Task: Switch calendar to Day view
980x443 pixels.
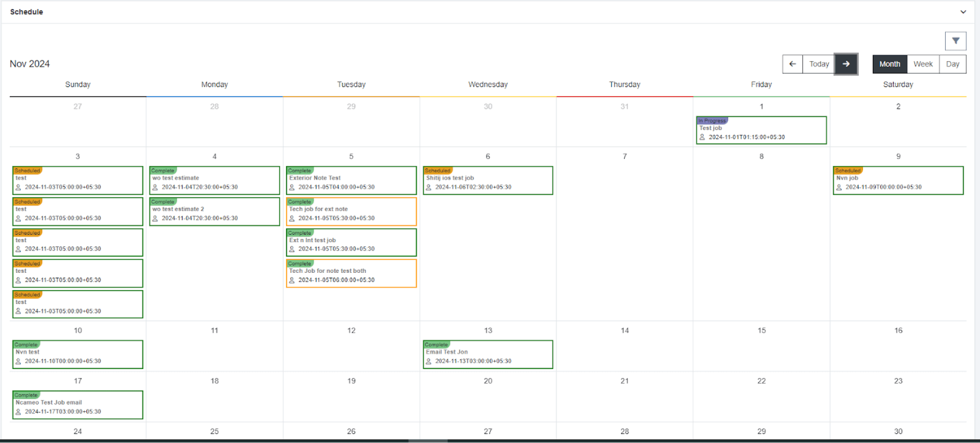Action: [952, 64]
